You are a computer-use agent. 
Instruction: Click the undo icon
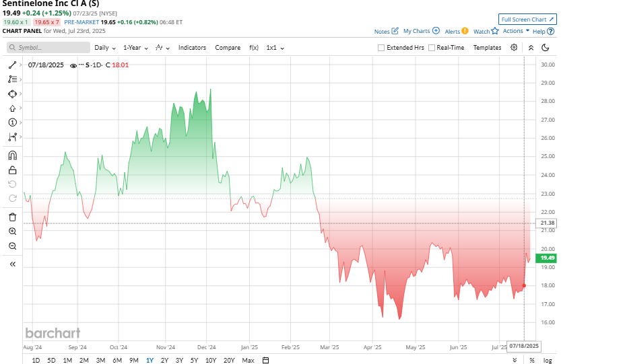(x=12, y=184)
